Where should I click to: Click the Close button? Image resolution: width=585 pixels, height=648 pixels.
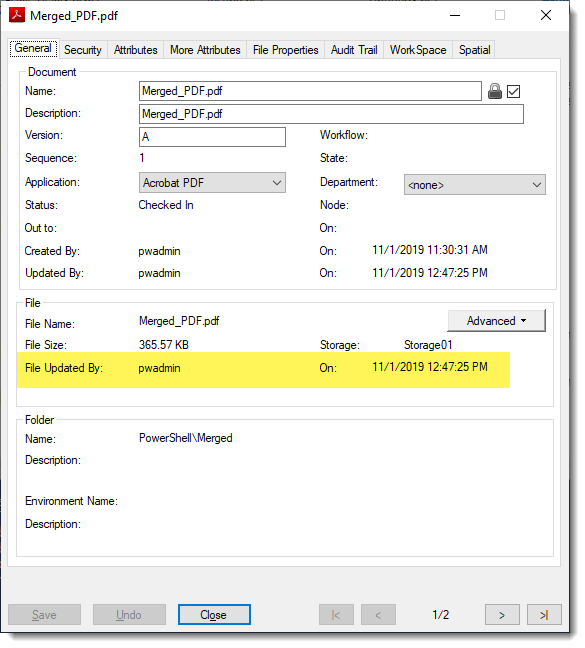(x=214, y=615)
